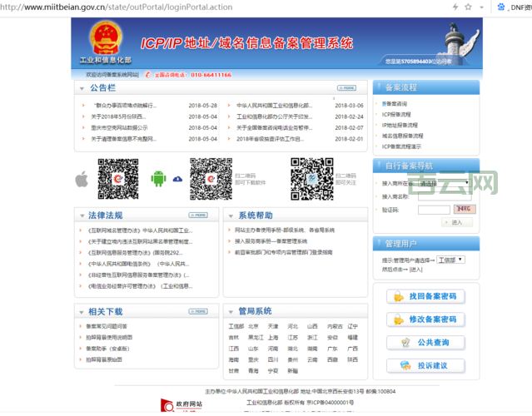Open announcement dated 2018-02-01

[x=270, y=139]
